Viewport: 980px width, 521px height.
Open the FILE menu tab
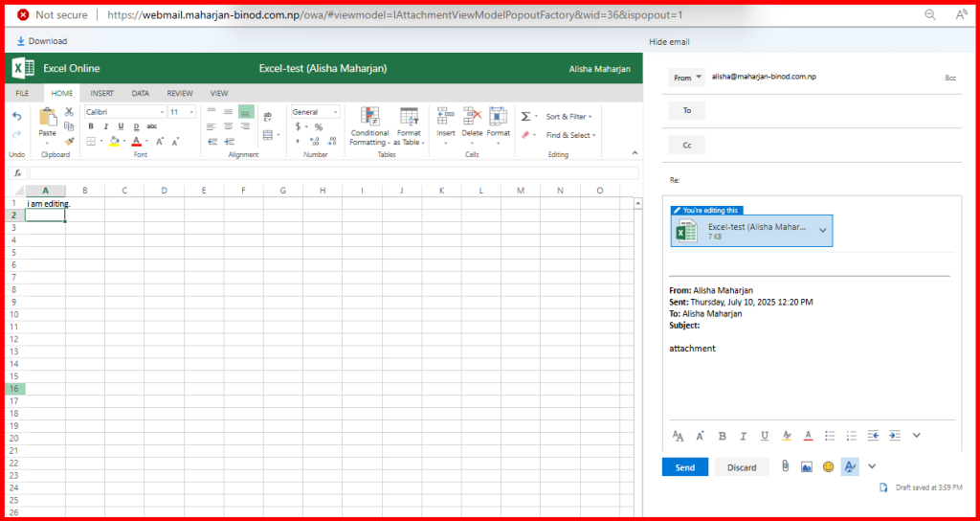pyautogui.click(x=22, y=93)
